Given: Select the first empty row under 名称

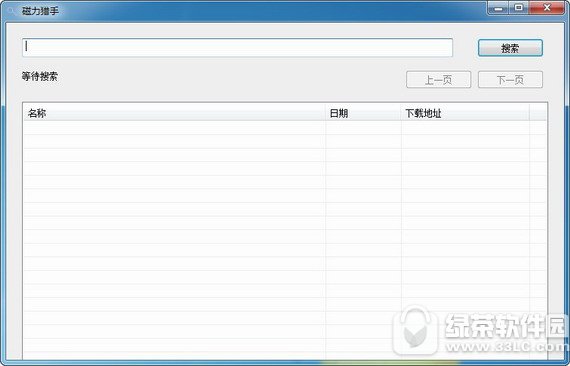Looking at the screenshot, I should [x=174, y=128].
